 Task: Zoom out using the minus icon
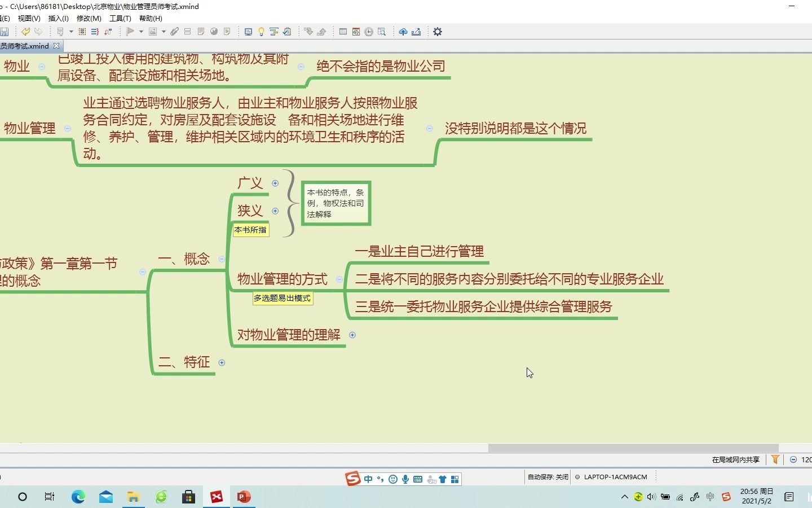(793, 459)
